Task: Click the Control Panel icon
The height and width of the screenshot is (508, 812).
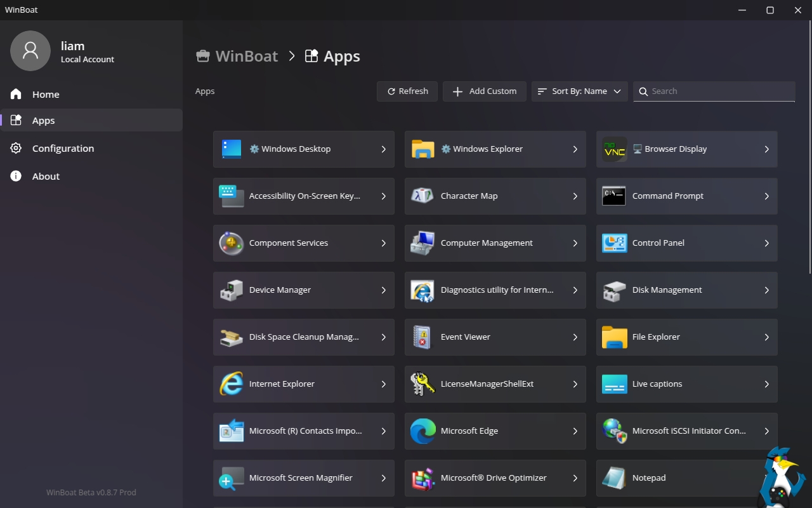Action: 614,243
